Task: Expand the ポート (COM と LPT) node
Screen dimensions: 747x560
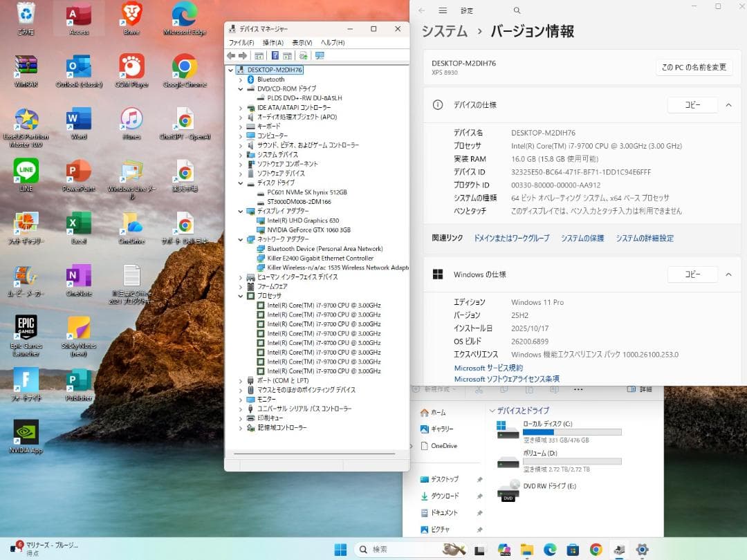Action: [x=241, y=380]
